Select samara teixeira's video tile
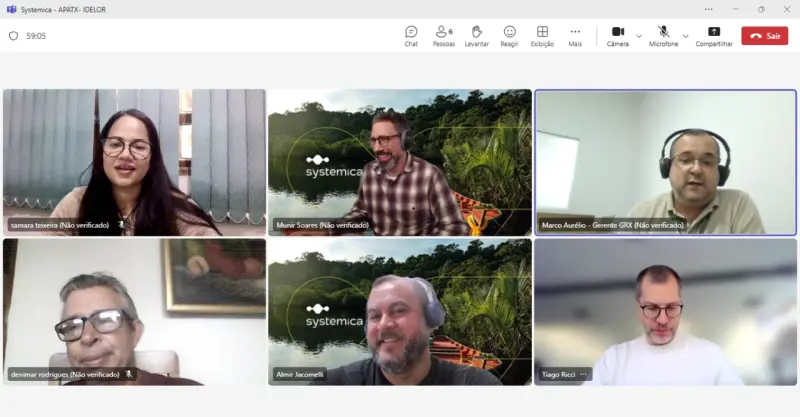 [x=134, y=160]
